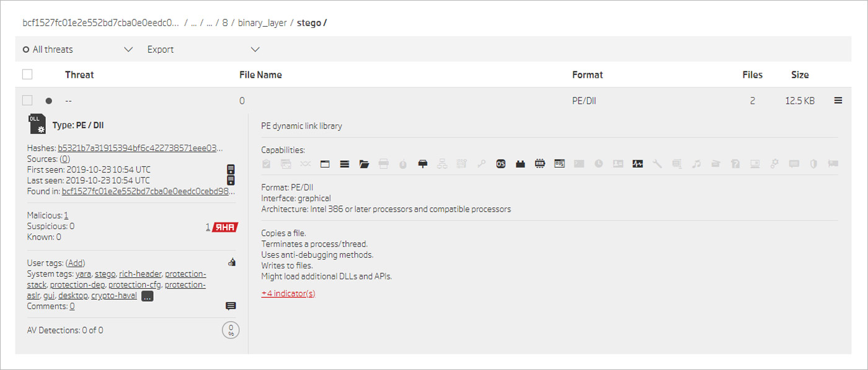Screen dimensions: 868x370
Task: Open the gui system tag
Action: [x=49, y=296]
